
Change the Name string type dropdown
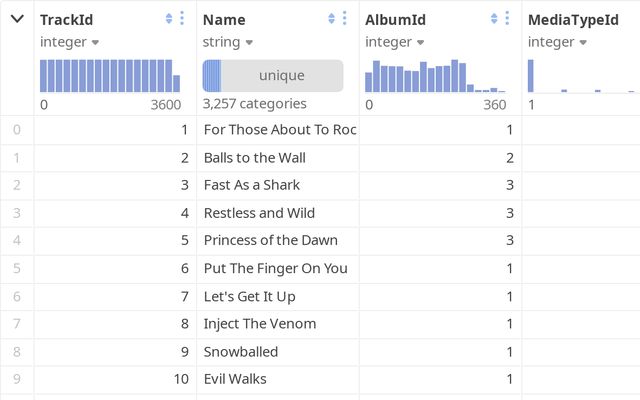[228, 42]
